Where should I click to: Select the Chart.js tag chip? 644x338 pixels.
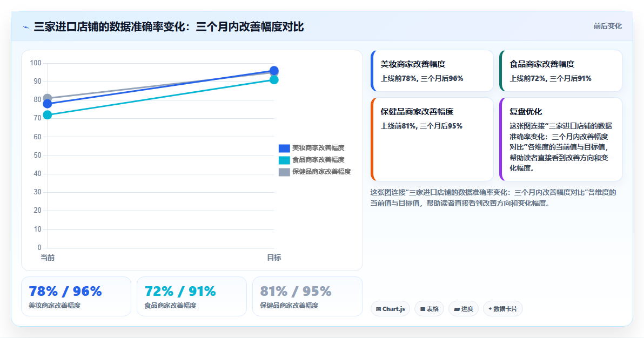tap(390, 309)
